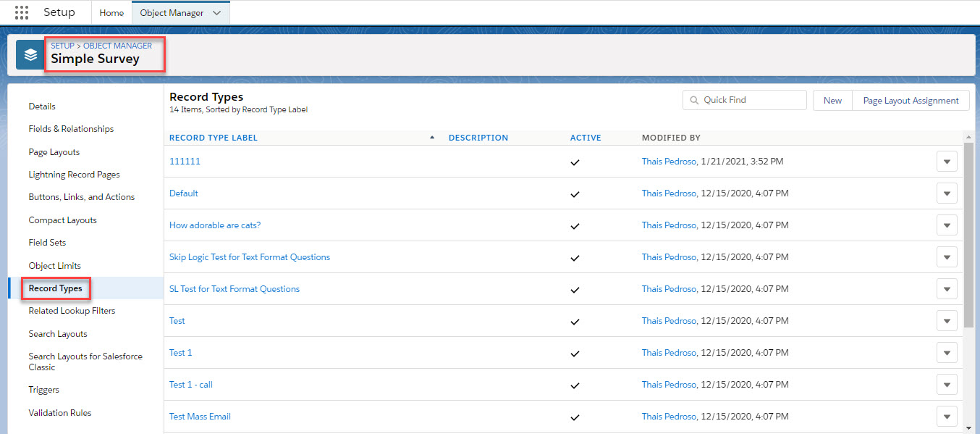
Task: Select Buttons, Links, and Actions
Action: coord(82,197)
